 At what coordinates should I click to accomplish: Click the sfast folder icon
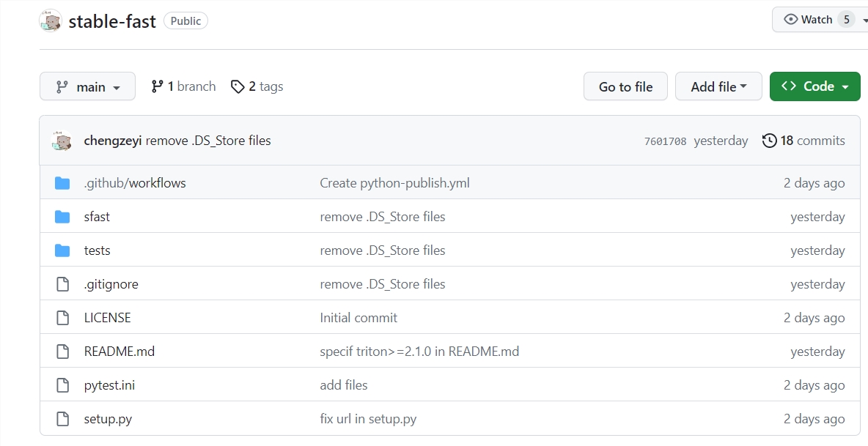(x=62, y=217)
